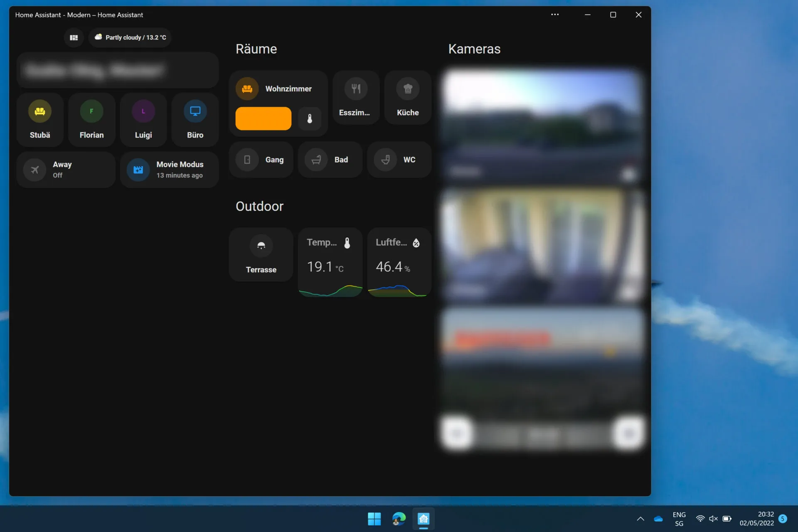Click the Büro monitor icon

point(195,111)
